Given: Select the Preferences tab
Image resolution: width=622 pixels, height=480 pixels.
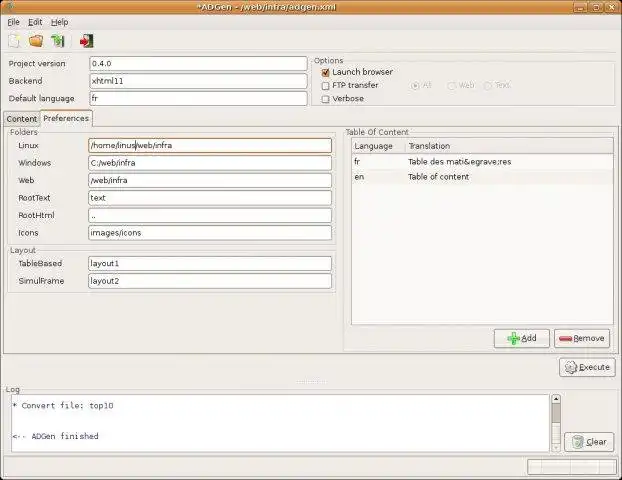Looking at the screenshot, I should pos(66,118).
